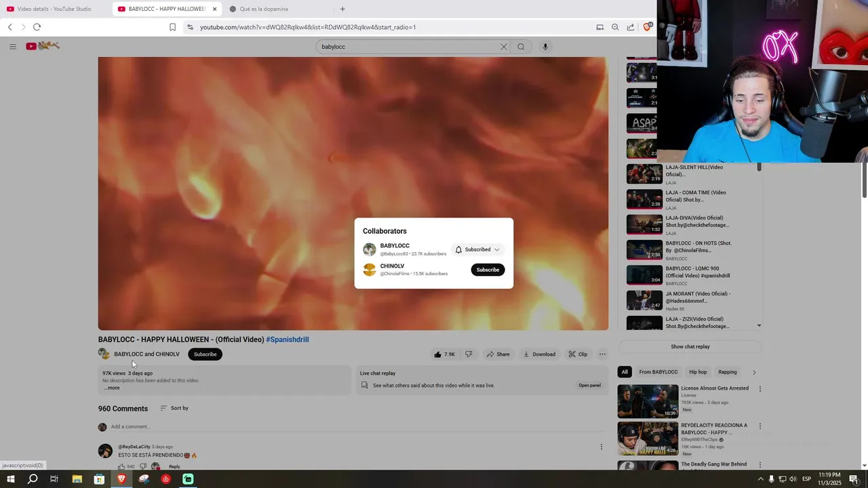The height and width of the screenshot is (488, 868).
Task: Open Windows taskbar search
Action: click(33, 479)
